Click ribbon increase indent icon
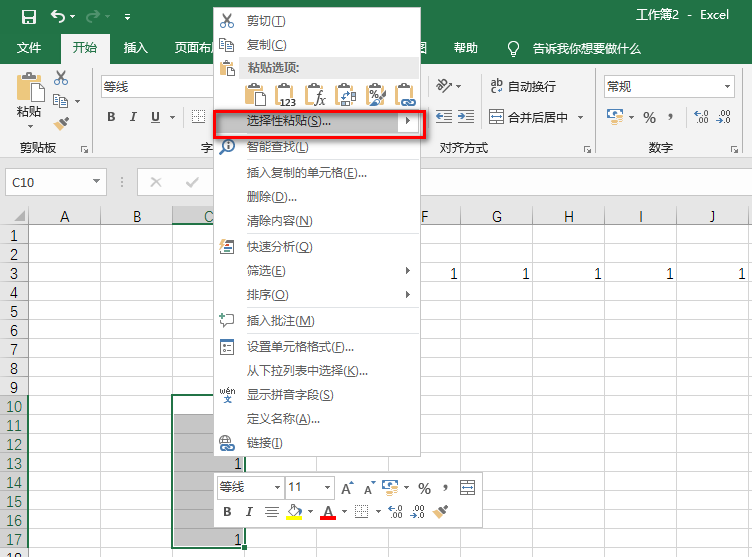This screenshot has height=557, width=752. point(466,117)
